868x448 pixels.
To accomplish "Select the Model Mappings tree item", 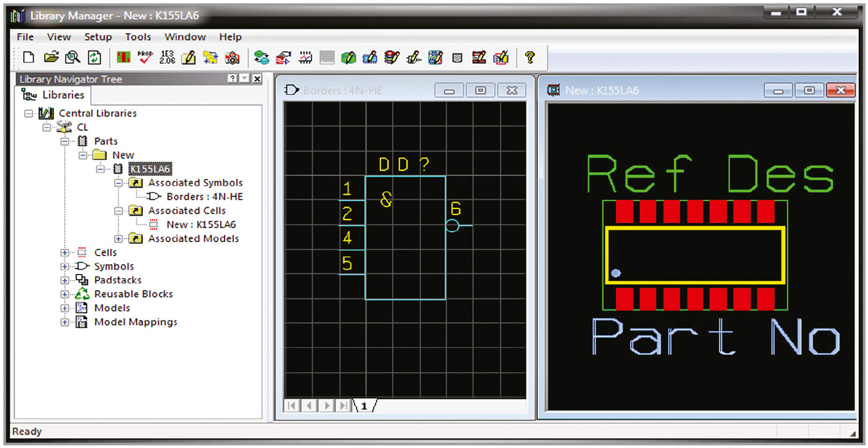I will (x=135, y=322).
